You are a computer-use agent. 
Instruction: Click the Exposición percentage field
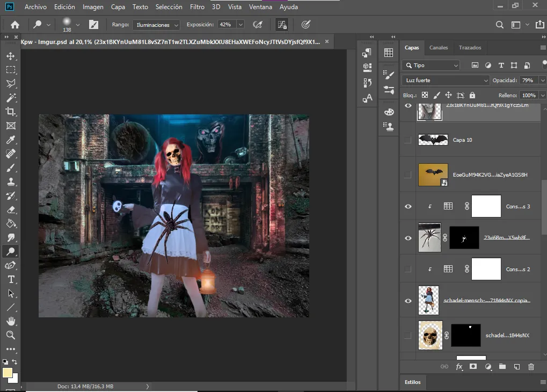[227, 25]
